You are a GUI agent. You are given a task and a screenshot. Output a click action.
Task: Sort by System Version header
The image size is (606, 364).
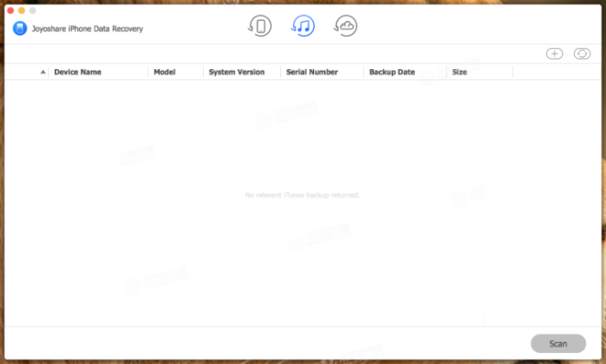click(x=237, y=72)
